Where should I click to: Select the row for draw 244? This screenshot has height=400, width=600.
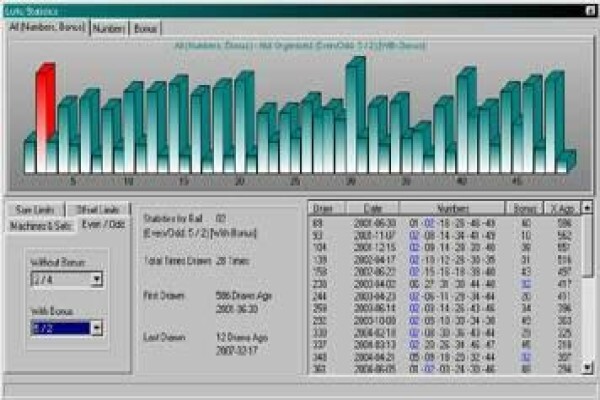coord(444,296)
